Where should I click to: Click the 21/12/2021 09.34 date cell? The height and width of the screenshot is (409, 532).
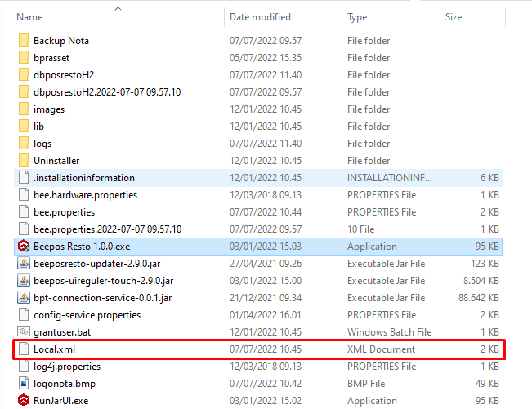pos(266,298)
